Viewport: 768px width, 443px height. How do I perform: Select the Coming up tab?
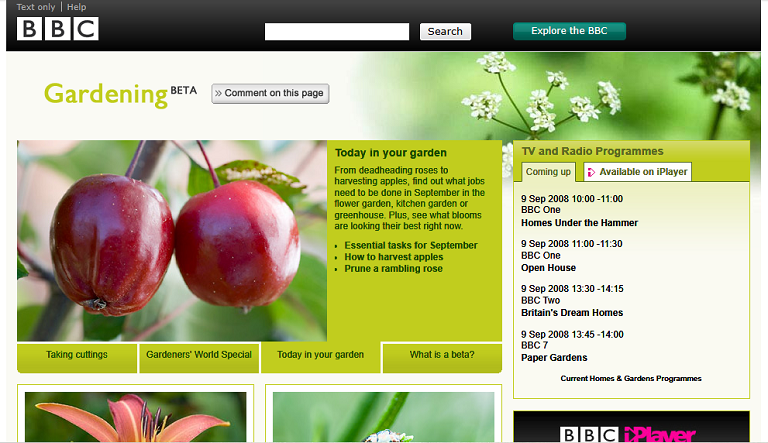(x=548, y=172)
